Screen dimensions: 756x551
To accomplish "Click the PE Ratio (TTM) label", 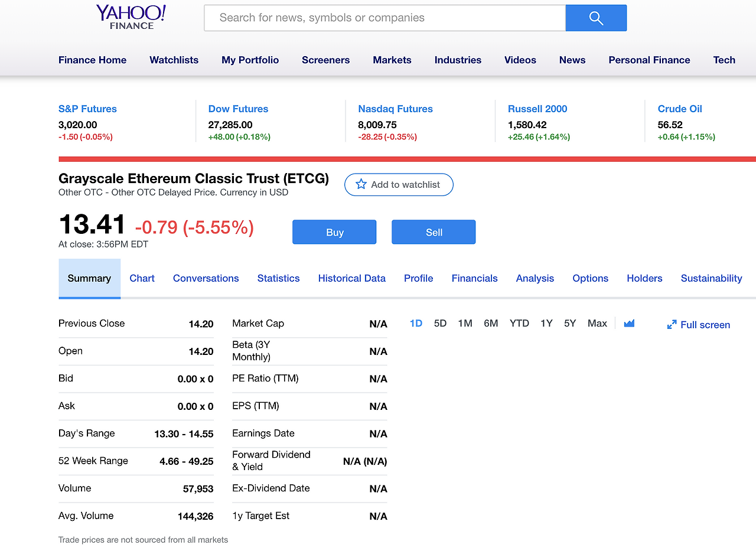I will tap(265, 378).
